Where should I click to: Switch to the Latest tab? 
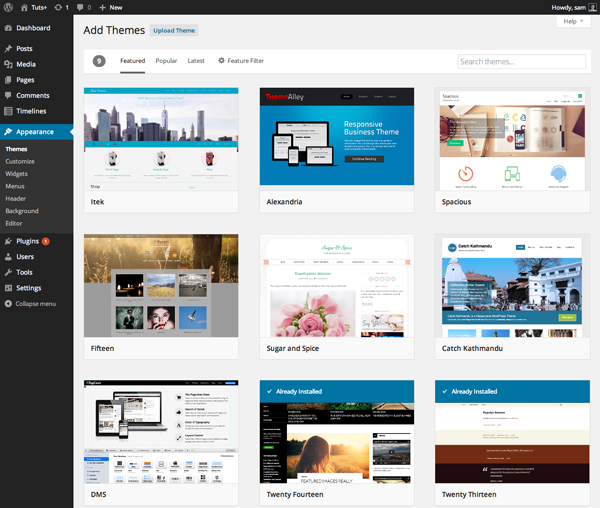[x=196, y=61]
